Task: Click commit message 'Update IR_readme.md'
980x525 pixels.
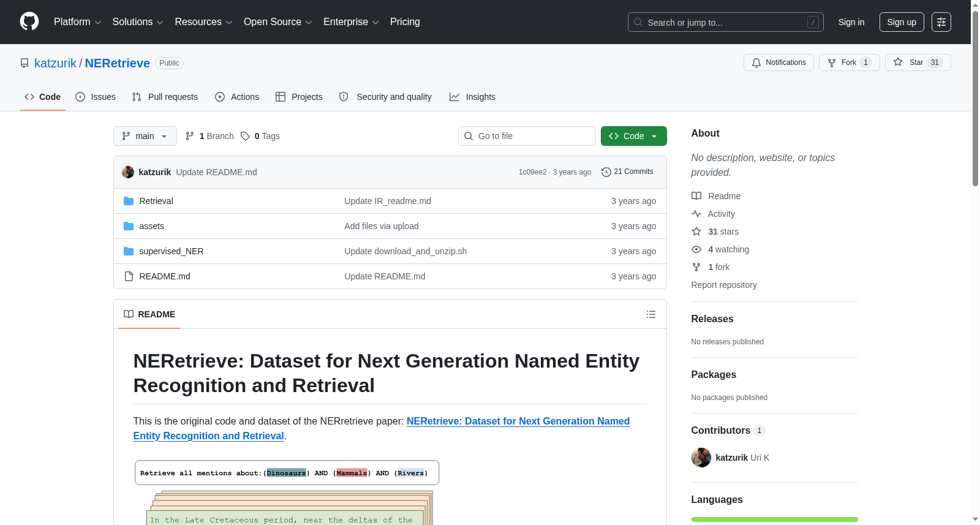Action: (388, 201)
